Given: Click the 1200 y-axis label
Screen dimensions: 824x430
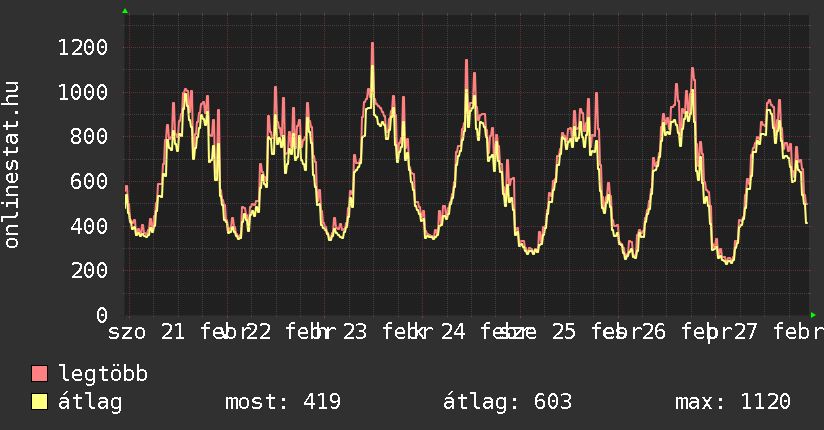Looking at the screenshot, I should pyautogui.click(x=83, y=48).
